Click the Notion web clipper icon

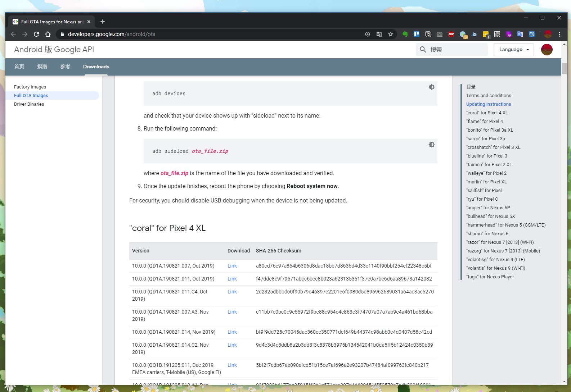[428, 34]
